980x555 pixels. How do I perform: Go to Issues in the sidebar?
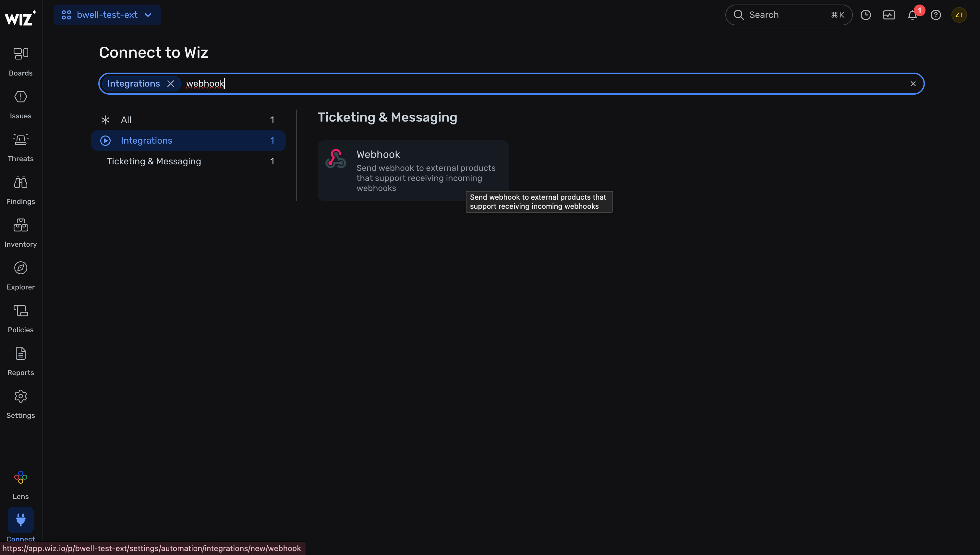click(x=20, y=104)
